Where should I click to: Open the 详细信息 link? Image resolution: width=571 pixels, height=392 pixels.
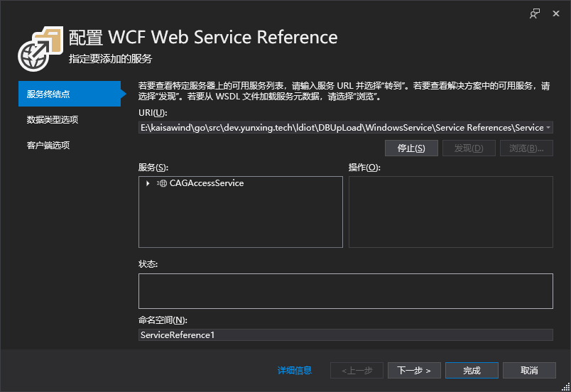(295, 371)
